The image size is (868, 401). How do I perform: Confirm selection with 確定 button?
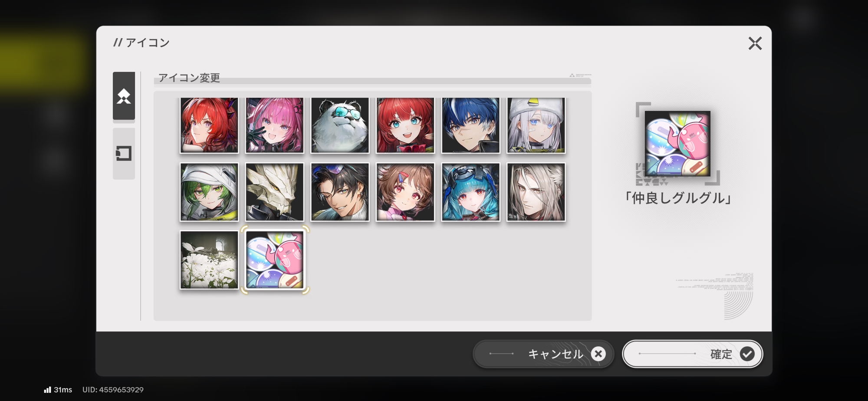(693, 354)
